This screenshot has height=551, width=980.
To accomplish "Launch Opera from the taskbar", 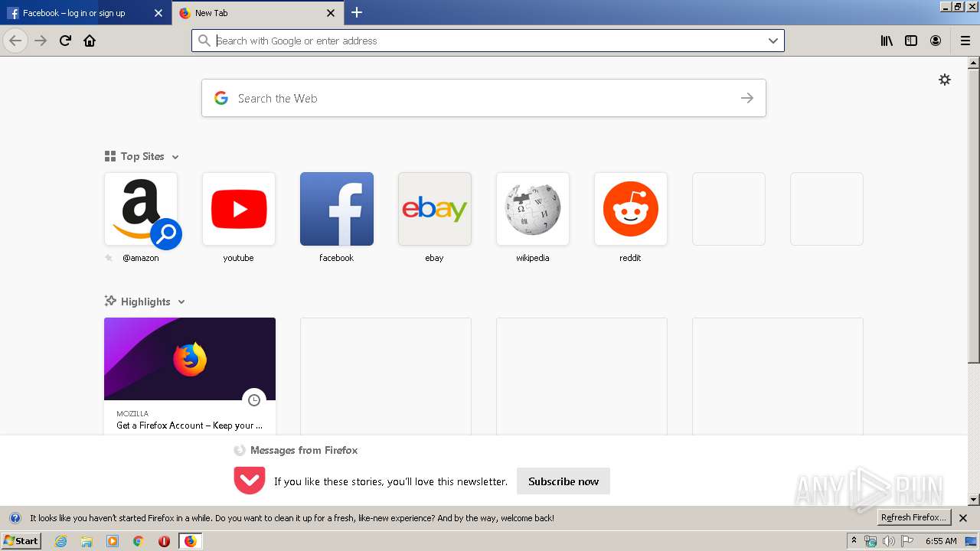I will click(164, 541).
